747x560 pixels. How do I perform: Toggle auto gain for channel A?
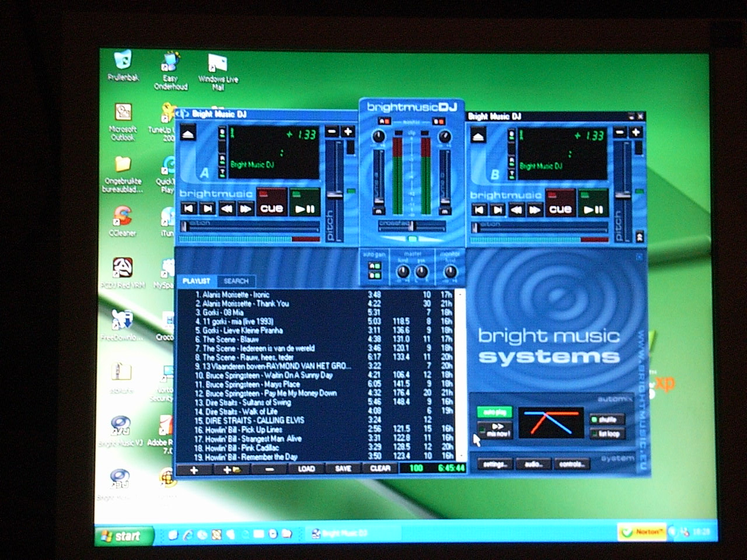374,267
